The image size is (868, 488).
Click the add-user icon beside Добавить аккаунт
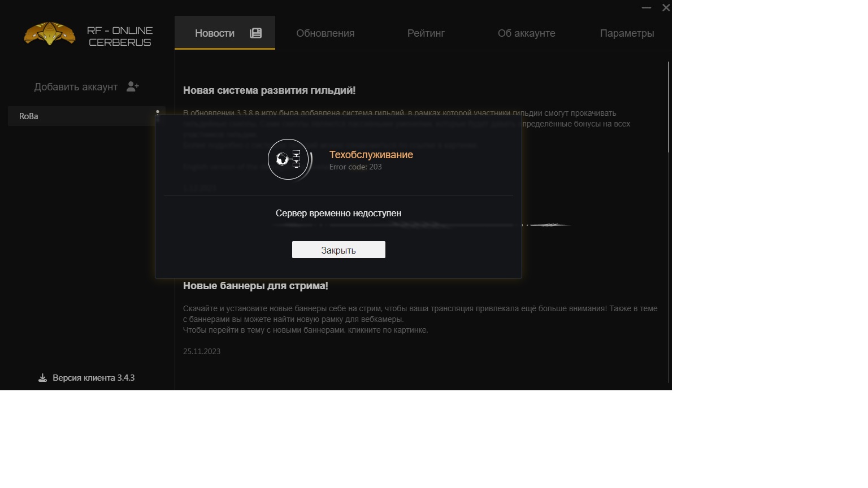(x=133, y=86)
